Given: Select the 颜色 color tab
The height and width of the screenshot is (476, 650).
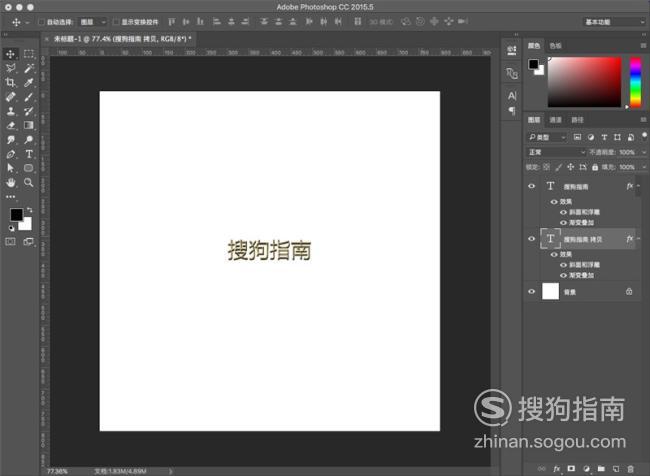Looking at the screenshot, I should [534, 46].
